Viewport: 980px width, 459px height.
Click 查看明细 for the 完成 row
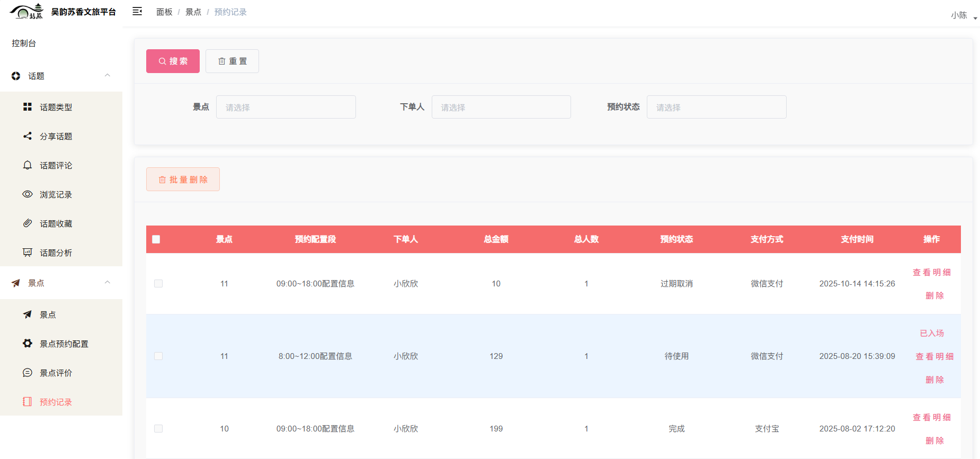tap(932, 417)
